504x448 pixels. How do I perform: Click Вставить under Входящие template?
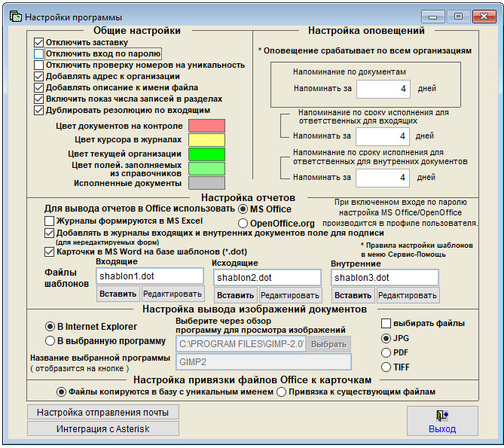118,294
